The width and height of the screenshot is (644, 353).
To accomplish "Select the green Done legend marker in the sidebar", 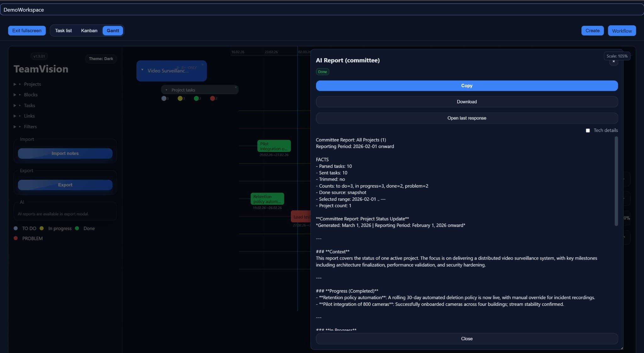I will [77, 228].
